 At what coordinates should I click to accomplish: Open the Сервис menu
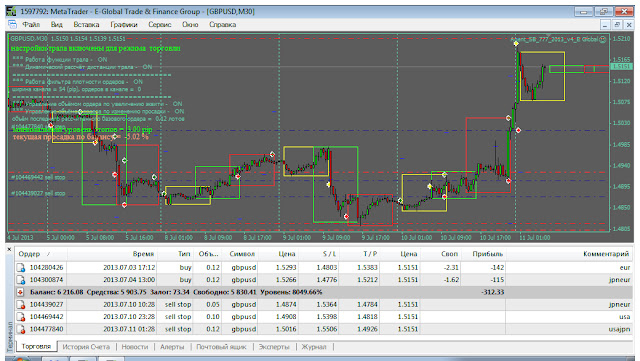point(160,25)
